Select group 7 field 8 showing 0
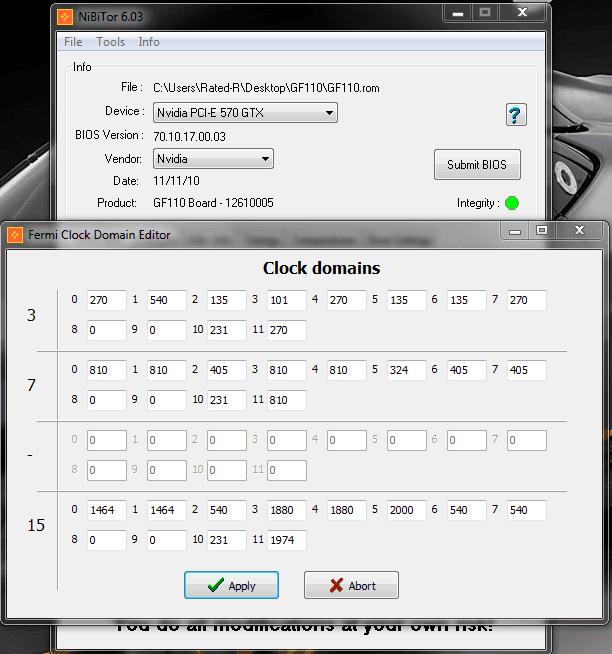Viewport: 612px width, 654px height. pyautogui.click(x=107, y=400)
